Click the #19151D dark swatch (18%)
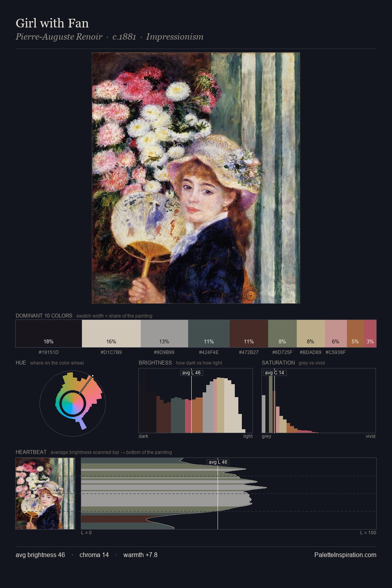The image size is (392, 588). coord(49,334)
